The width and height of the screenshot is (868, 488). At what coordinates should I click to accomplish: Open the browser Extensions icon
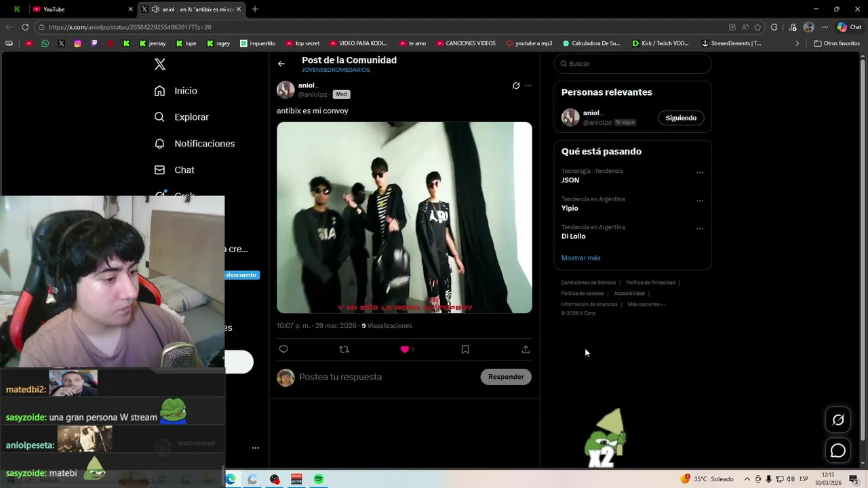coord(774,27)
